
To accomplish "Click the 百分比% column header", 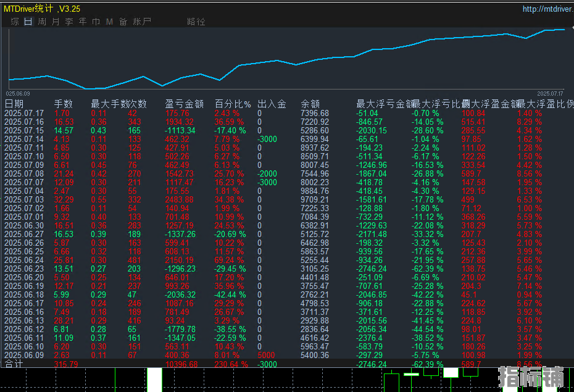I will point(233,104).
